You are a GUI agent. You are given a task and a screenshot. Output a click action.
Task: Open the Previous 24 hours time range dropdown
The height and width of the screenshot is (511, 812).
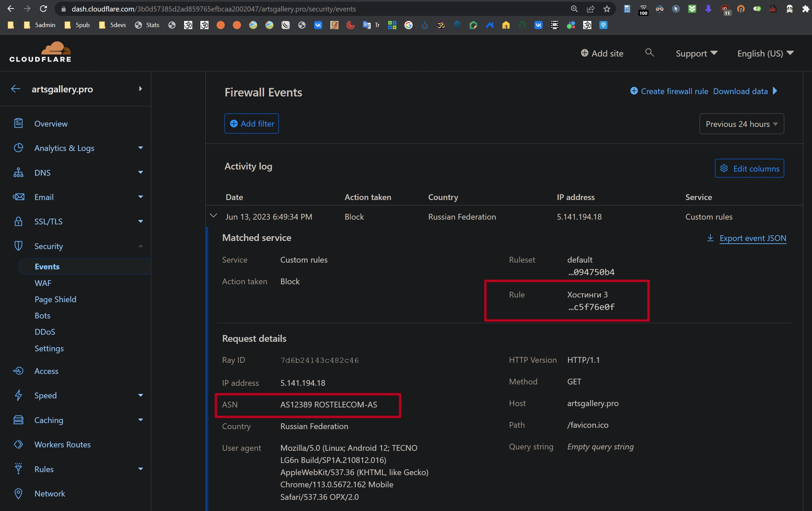[x=742, y=124]
